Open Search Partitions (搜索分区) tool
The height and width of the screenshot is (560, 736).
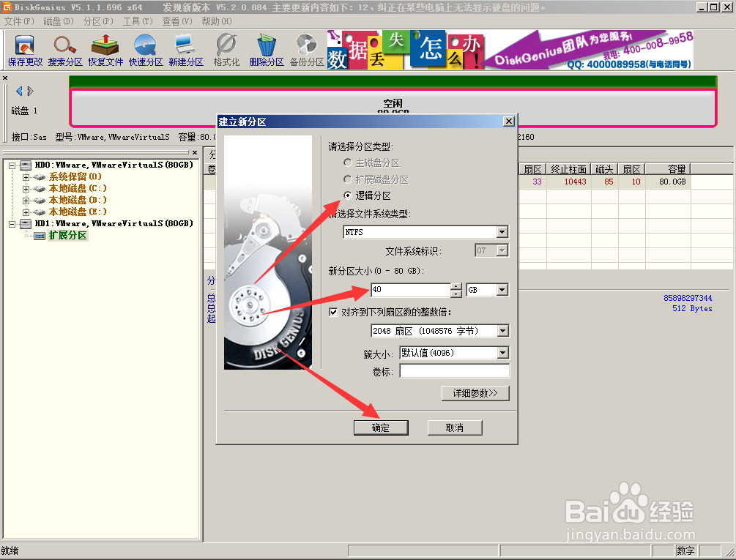point(64,51)
